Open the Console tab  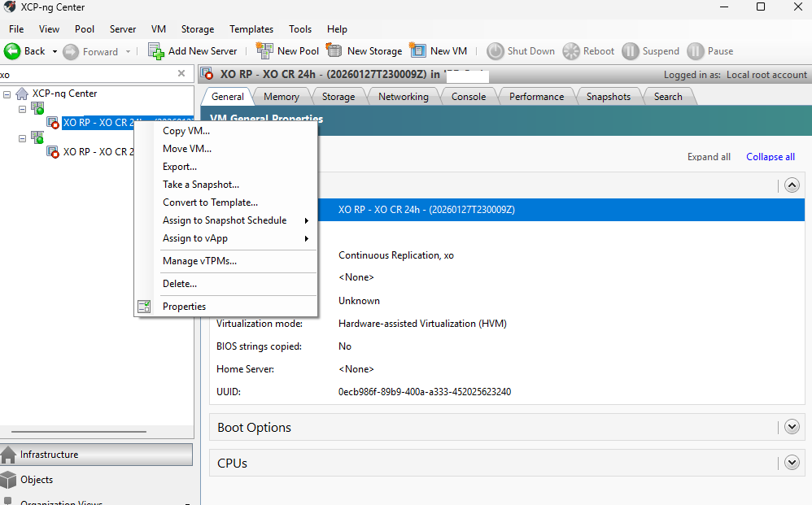click(x=469, y=96)
